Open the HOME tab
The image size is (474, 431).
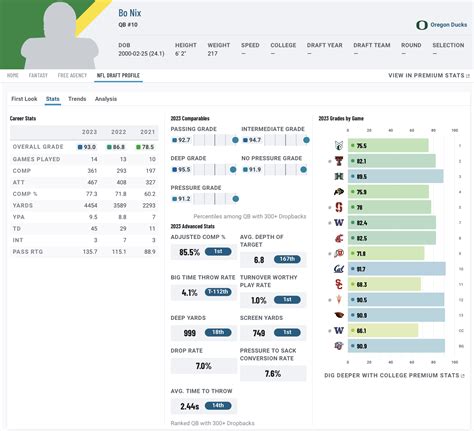coord(13,75)
